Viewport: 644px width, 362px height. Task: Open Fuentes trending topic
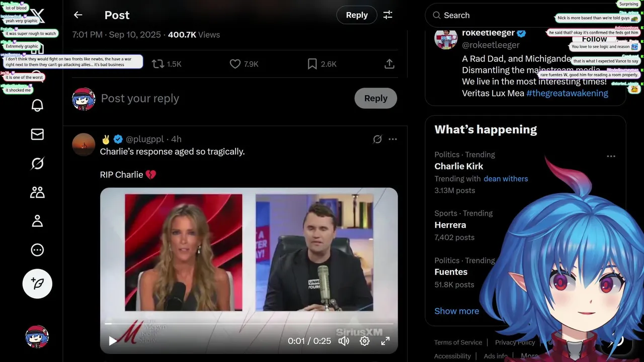point(451,272)
